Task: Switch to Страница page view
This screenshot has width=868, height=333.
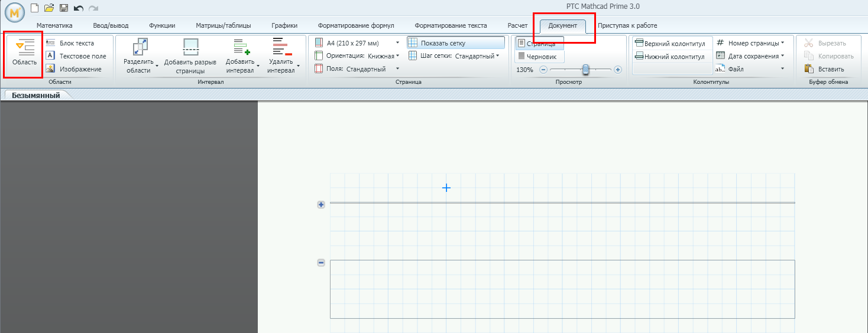Action: 539,44
